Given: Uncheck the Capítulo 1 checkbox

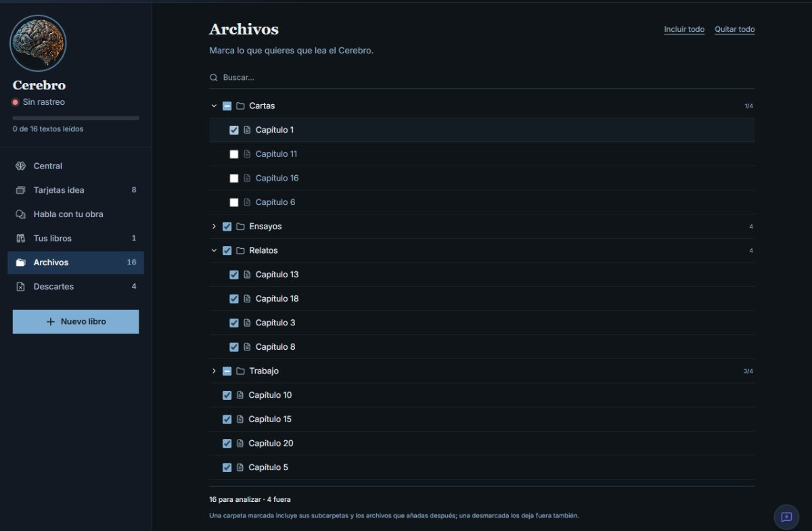Looking at the screenshot, I should pos(234,130).
